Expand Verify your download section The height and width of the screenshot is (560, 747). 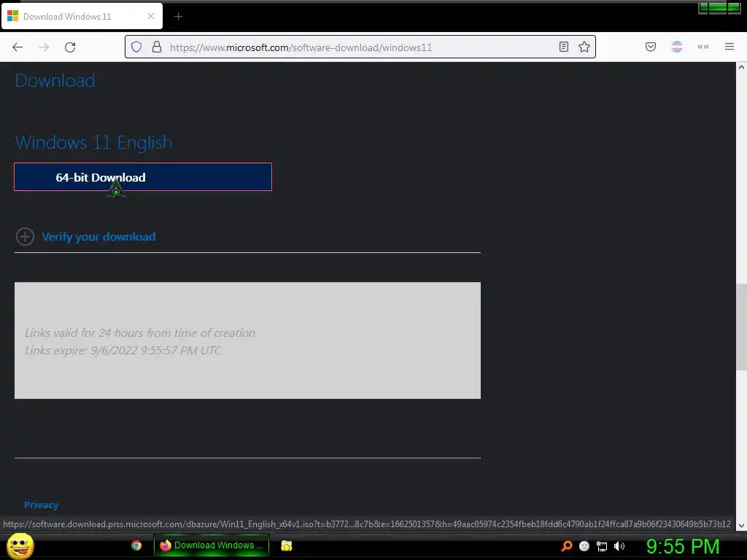(x=25, y=236)
